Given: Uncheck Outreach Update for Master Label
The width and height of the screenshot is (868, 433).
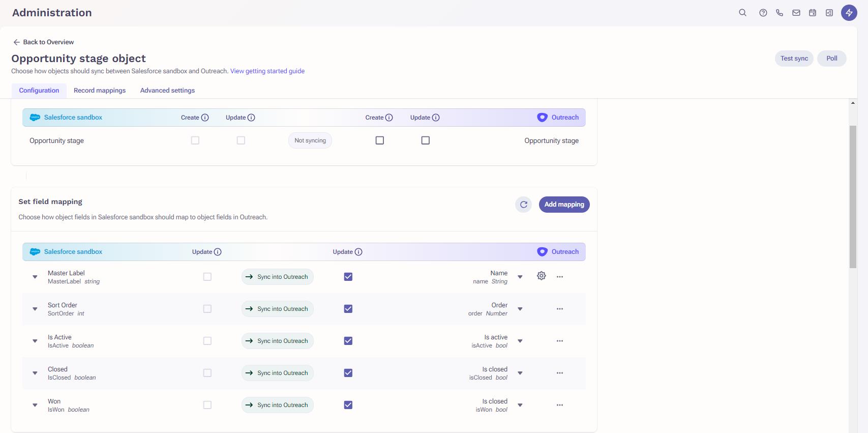Looking at the screenshot, I should coord(348,277).
